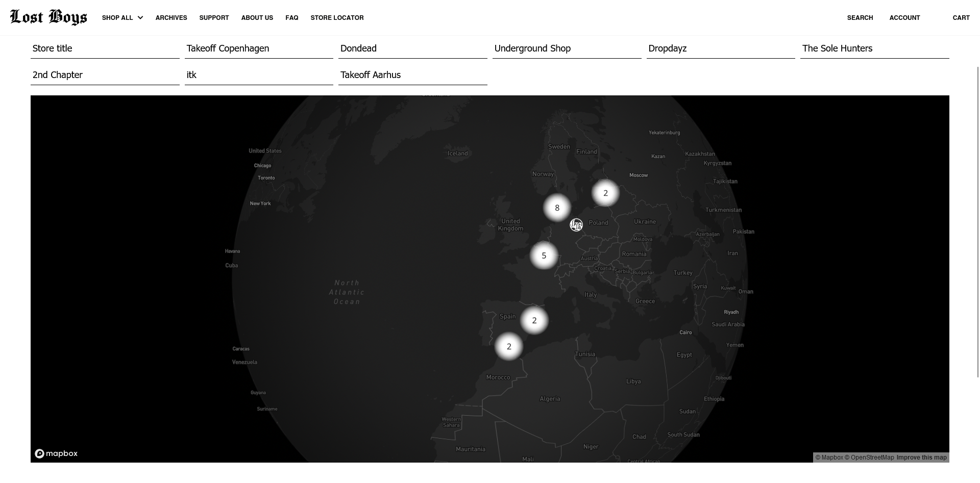This screenshot has width=980, height=483.
Task: View the Cart
Action: [x=961, y=18]
